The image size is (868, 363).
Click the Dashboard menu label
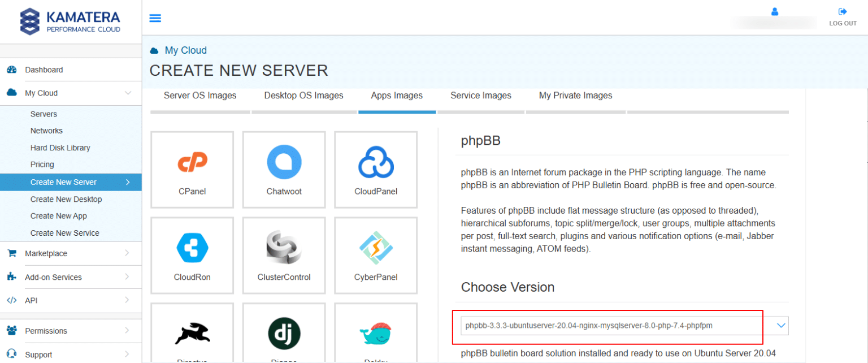click(44, 70)
